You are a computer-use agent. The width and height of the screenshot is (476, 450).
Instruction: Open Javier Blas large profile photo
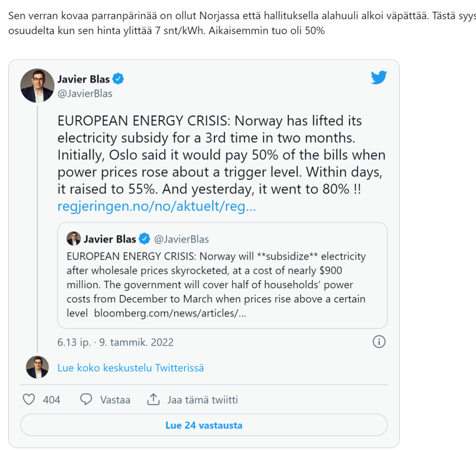click(37, 86)
